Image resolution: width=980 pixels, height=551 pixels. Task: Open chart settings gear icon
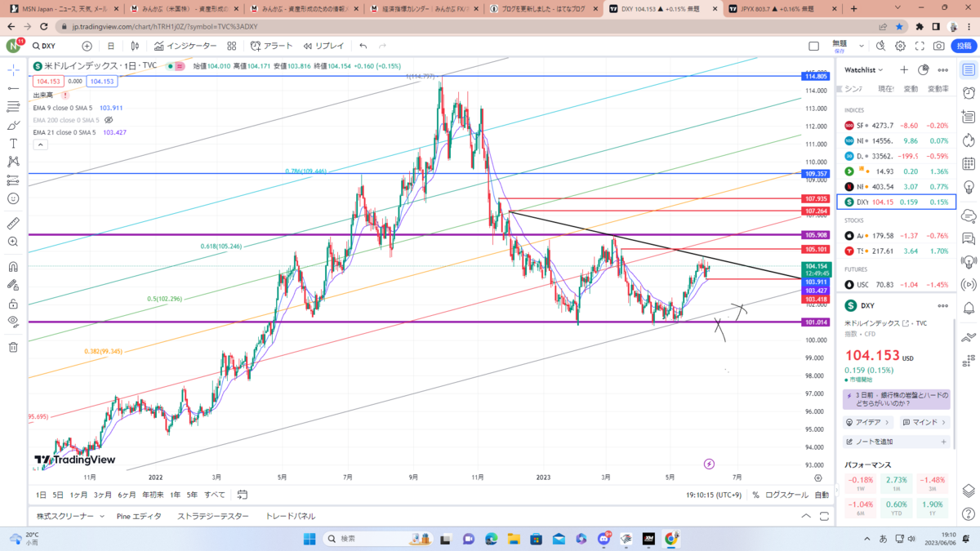[901, 46]
